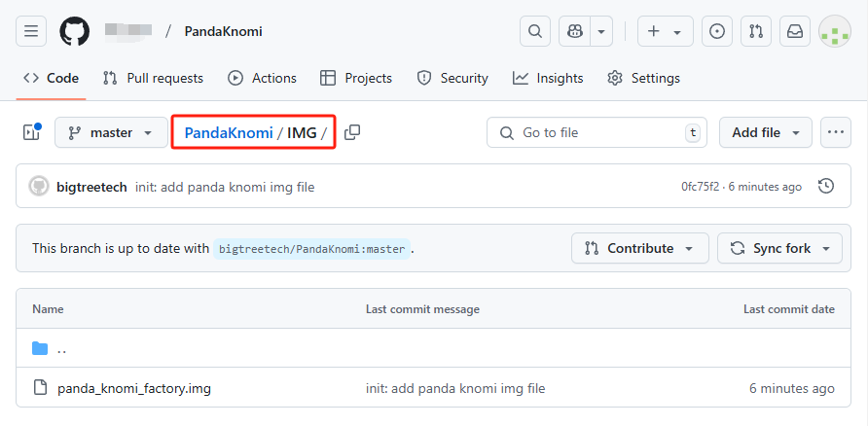Open GitHub Copilot chat icon
This screenshot has width=868, height=426.
click(x=576, y=31)
